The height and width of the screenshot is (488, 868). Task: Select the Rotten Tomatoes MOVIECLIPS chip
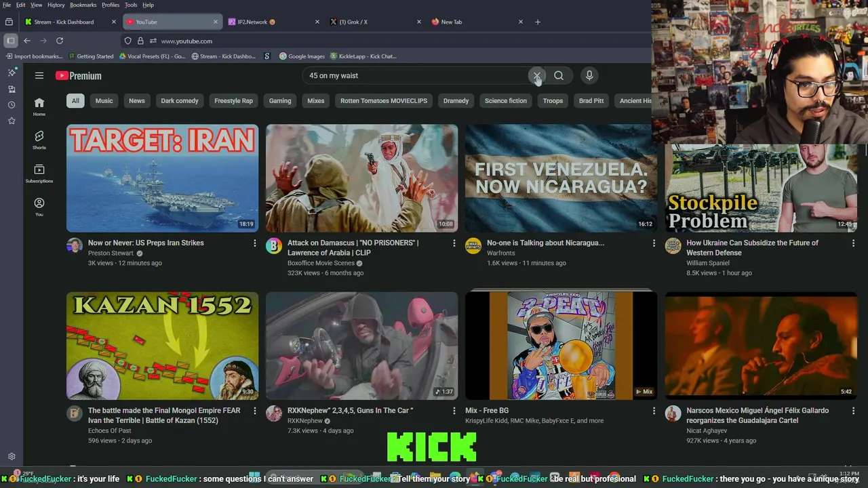pos(384,100)
